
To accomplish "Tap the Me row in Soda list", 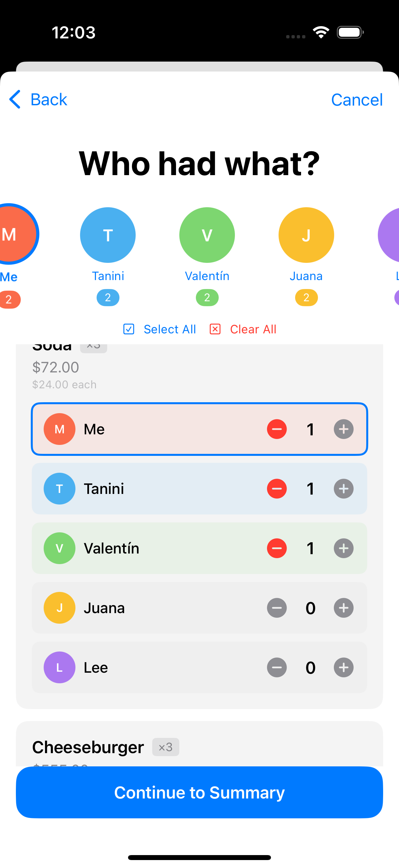I will point(199,429).
